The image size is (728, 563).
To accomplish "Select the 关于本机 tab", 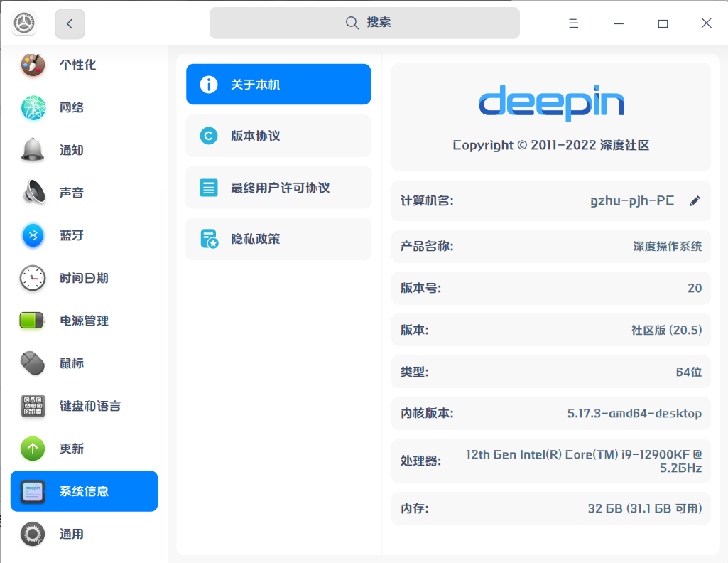I will tap(278, 85).
